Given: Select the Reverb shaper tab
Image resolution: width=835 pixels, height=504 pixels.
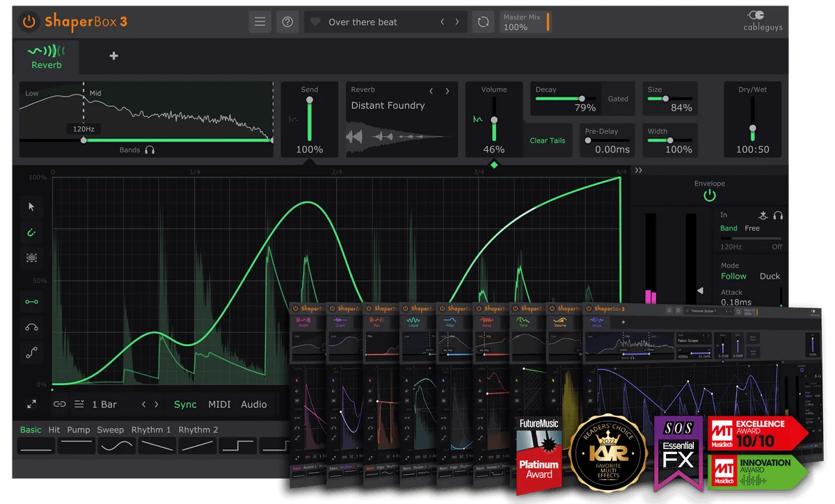Looking at the screenshot, I should (47, 57).
